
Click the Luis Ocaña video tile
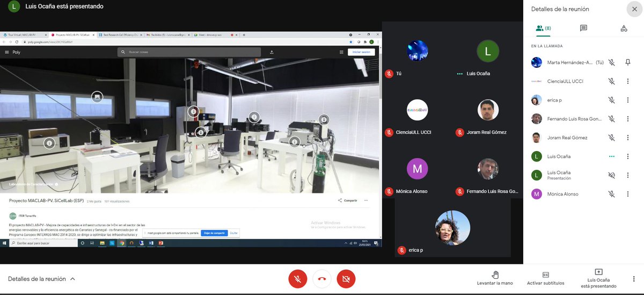[x=487, y=52]
